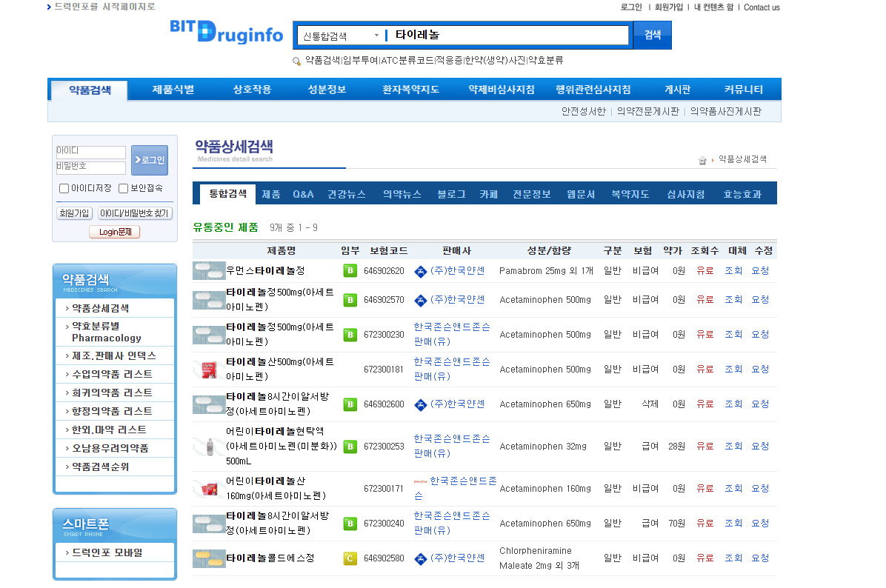Click the BIT Druginfo logo

(x=226, y=32)
